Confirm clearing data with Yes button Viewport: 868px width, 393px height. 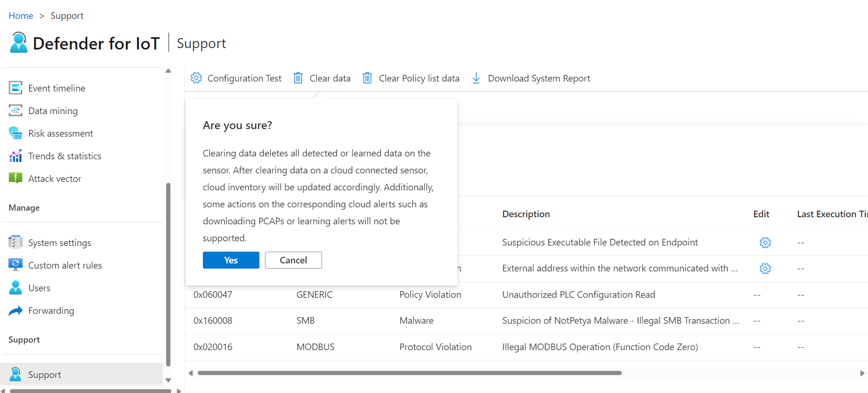(231, 260)
